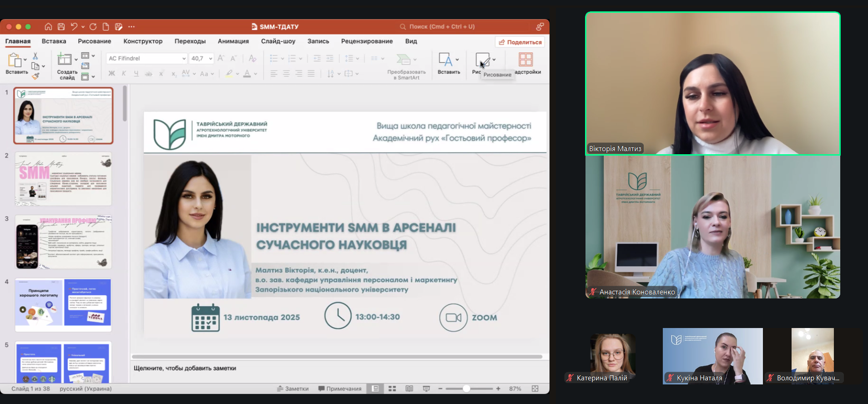Toggle the Примечания comments pane

click(340, 389)
